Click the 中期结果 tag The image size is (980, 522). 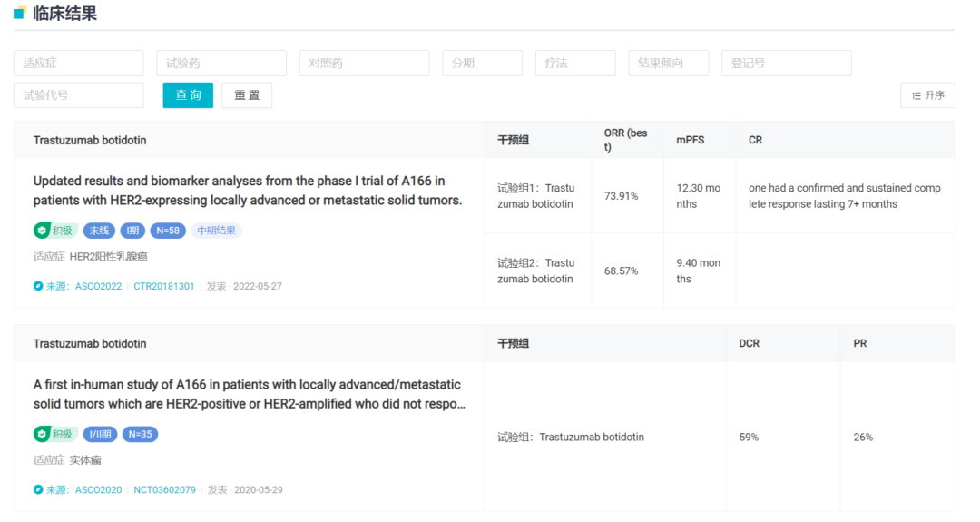point(216,231)
